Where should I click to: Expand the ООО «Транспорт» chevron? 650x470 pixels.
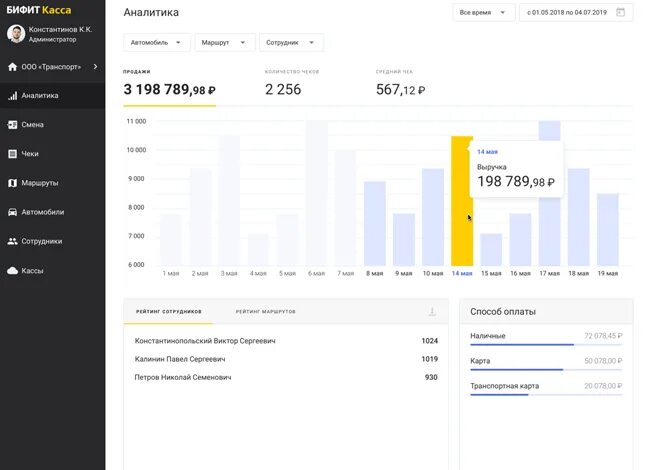pos(95,66)
